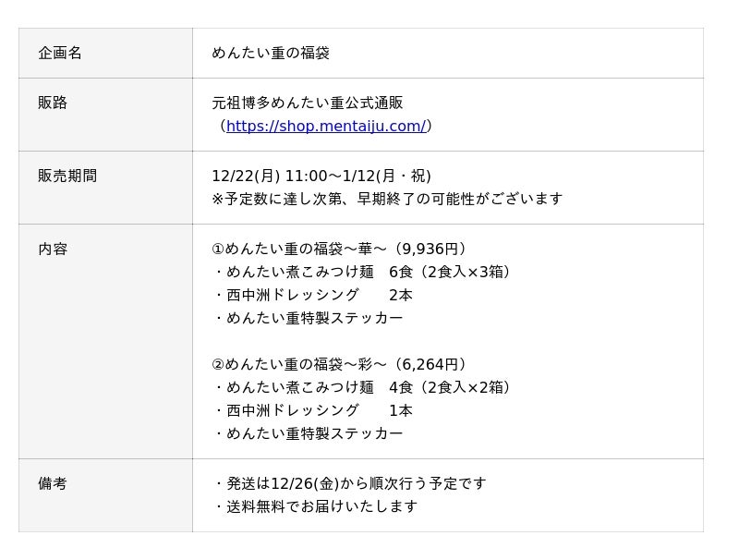The width and height of the screenshot is (739, 560).
Task: Click the 西中洲ドレッシング 2本 line
Action: click(312, 296)
